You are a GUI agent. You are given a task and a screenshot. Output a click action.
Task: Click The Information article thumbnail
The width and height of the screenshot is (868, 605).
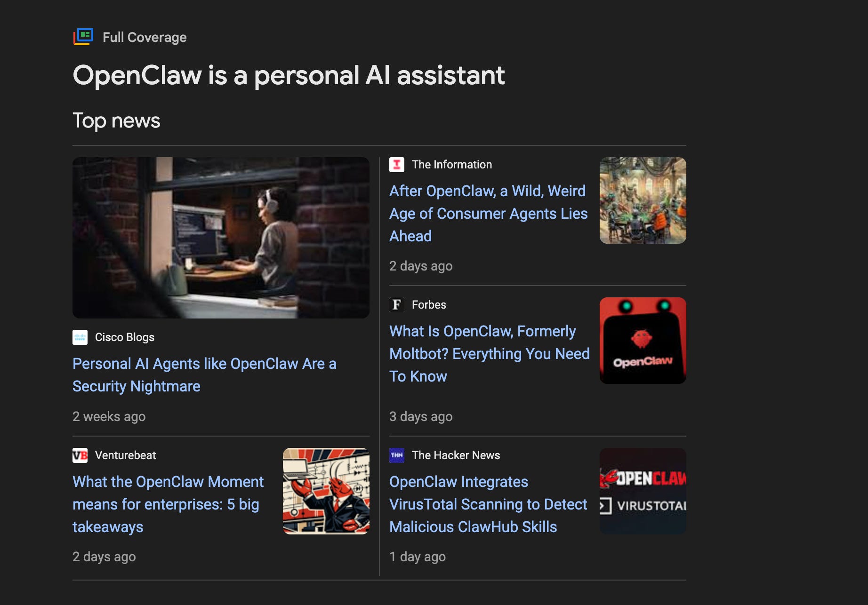coord(643,200)
